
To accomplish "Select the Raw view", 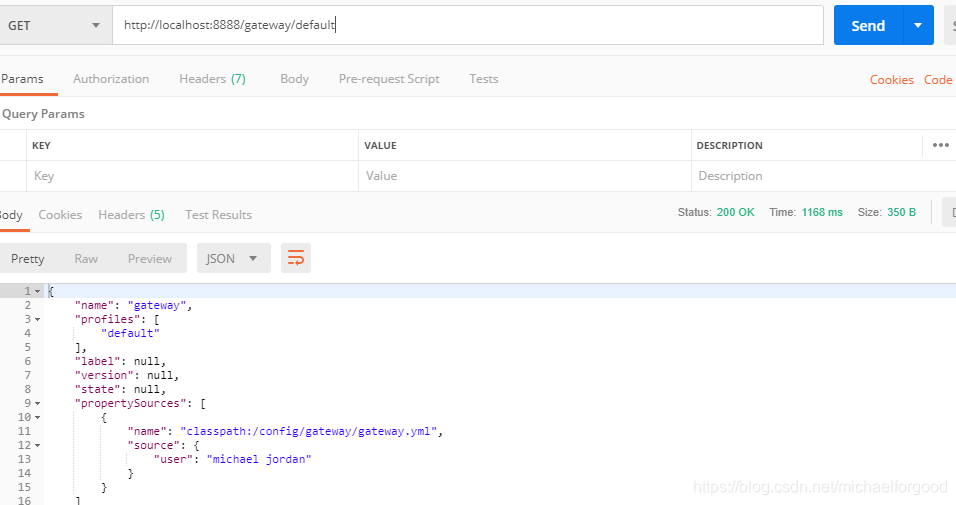I will point(86,259).
